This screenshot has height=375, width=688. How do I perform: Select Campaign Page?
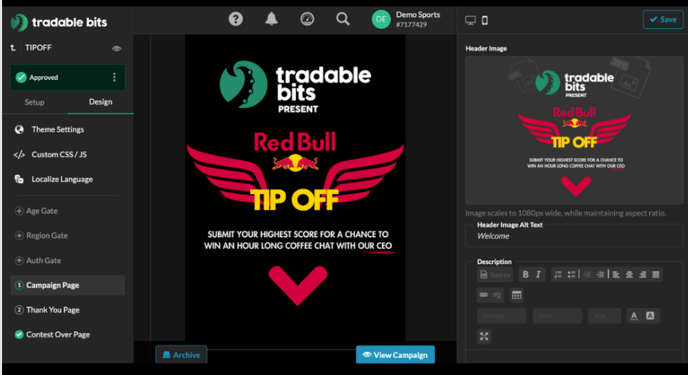click(68, 285)
